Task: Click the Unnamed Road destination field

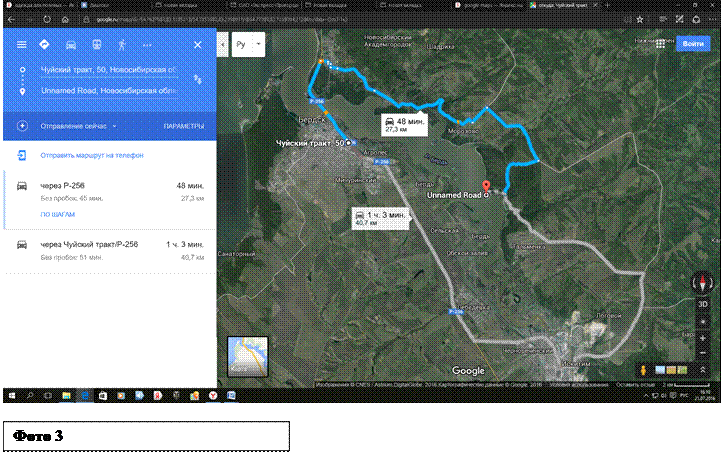Action: coord(109,91)
